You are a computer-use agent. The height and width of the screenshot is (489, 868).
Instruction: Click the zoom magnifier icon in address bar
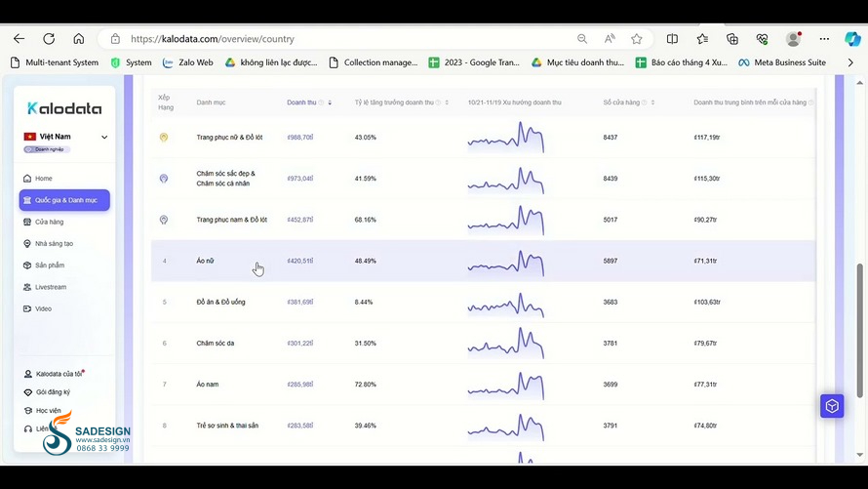pos(582,39)
